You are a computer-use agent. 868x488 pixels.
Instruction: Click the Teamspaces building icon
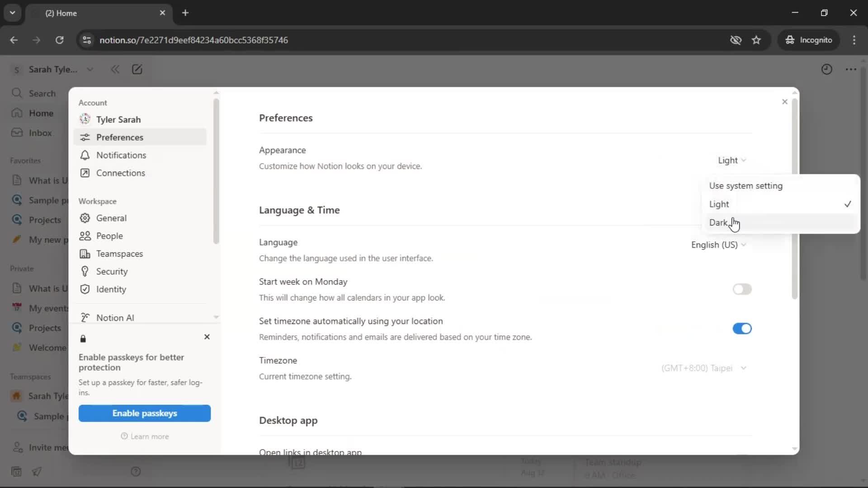pos(85,254)
